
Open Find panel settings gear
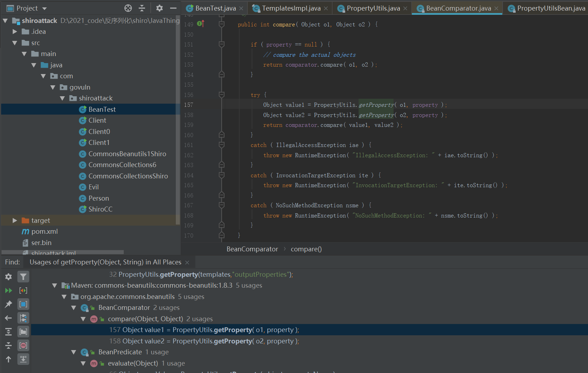point(8,277)
